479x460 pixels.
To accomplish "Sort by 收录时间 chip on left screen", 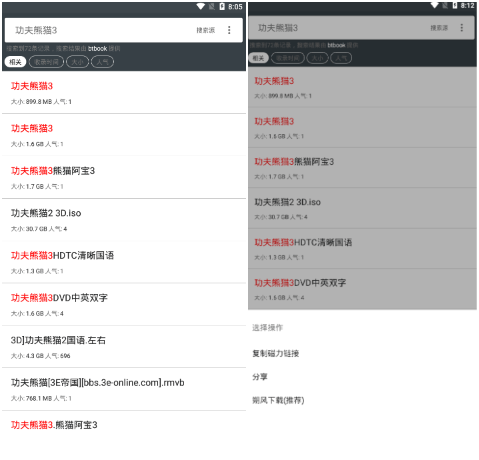I will click(46, 62).
